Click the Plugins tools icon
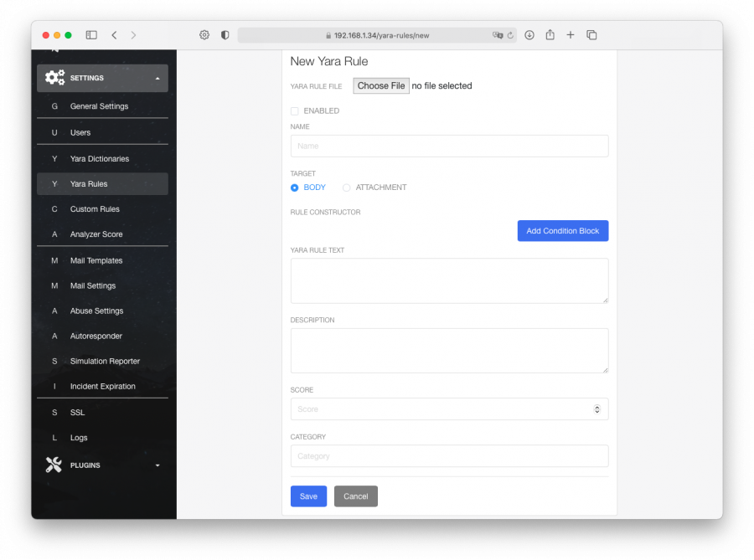This screenshot has height=560, width=754. click(54, 465)
